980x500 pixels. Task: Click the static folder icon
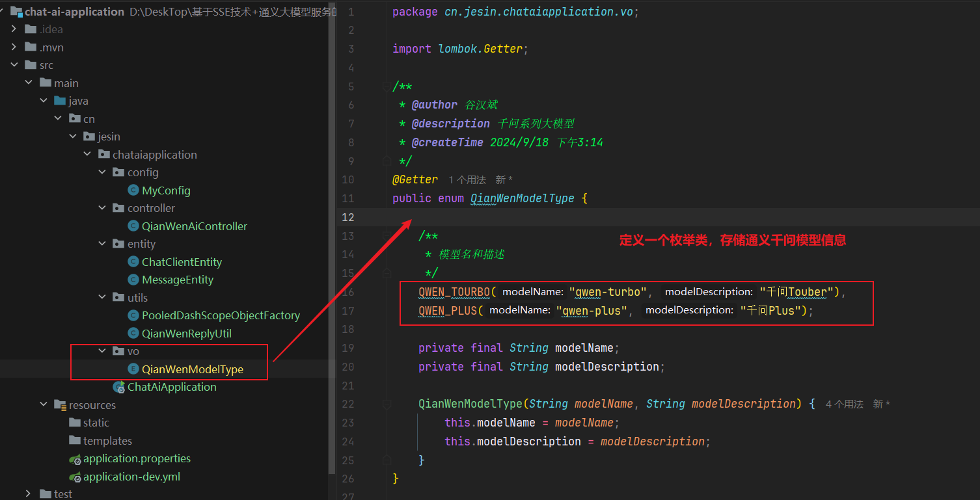(75, 423)
